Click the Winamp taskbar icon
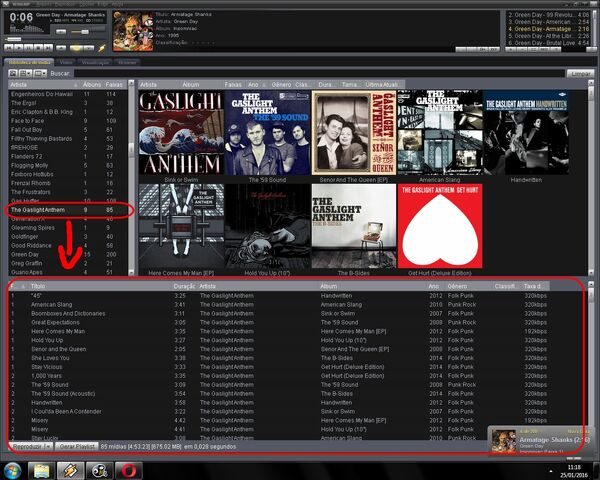 70,471
